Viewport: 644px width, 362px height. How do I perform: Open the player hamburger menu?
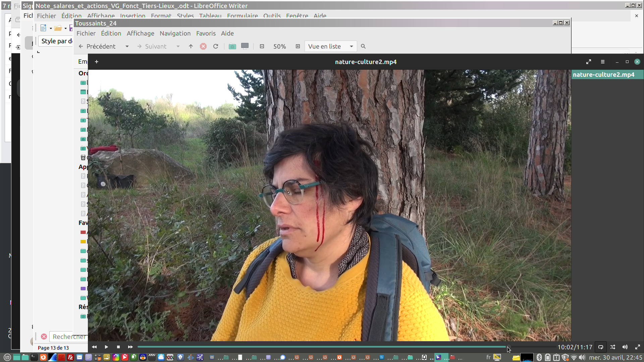point(603,62)
